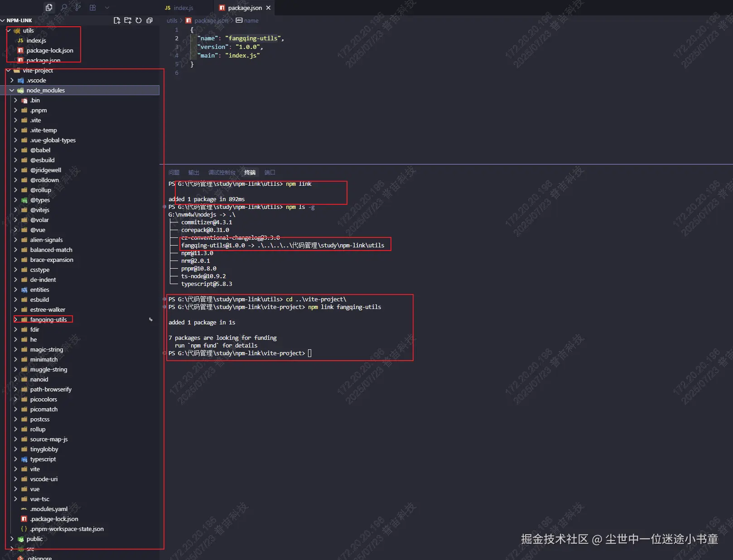Screen dimensions: 733x560
Task: Open the 输出 (Output) panel tab
Action: [x=194, y=173]
